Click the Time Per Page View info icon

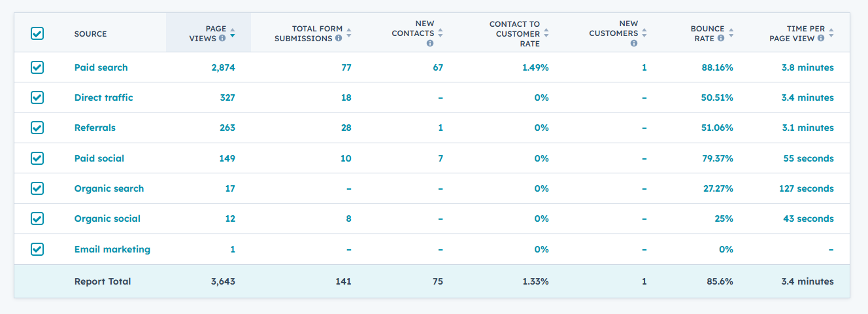[820, 39]
